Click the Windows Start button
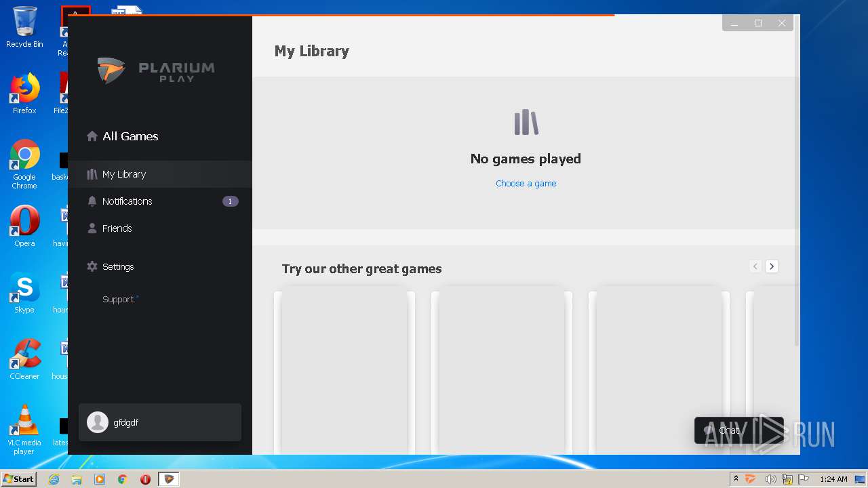This screenshot has width=868, height=488. (x=18, y=479)
